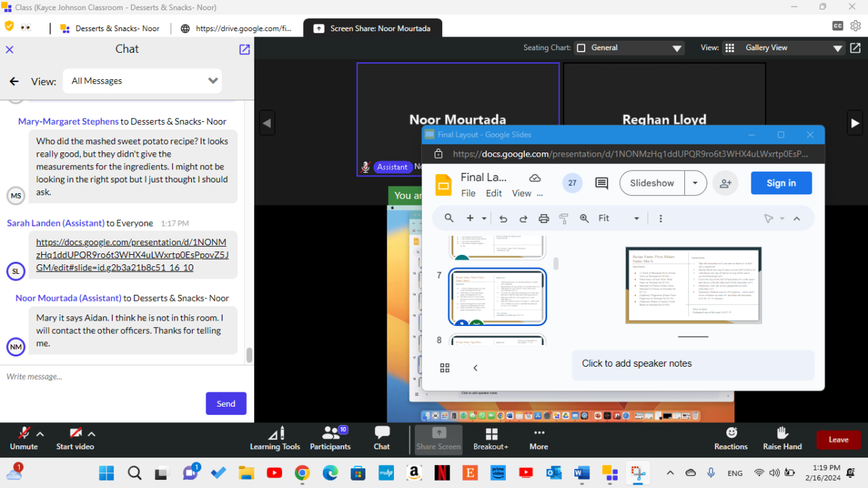Collapse the slide filmstrip panel

click(x=475, y=367)
